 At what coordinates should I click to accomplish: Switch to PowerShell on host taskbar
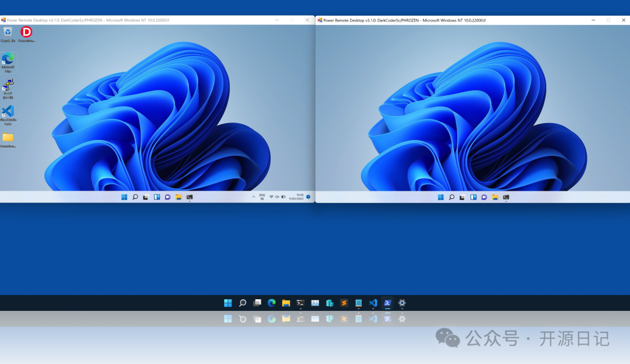[387, 303]
